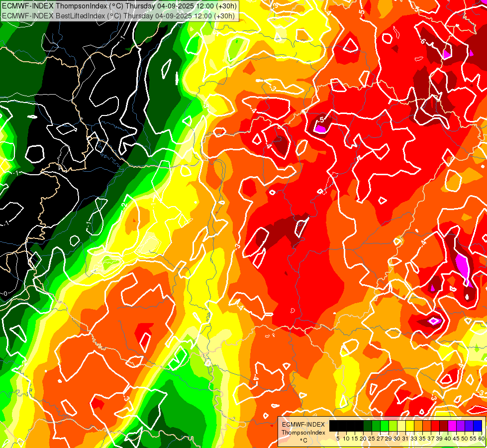
Task: Pick the bright green 27–29 legend swatch
Action: pos(385,426)
